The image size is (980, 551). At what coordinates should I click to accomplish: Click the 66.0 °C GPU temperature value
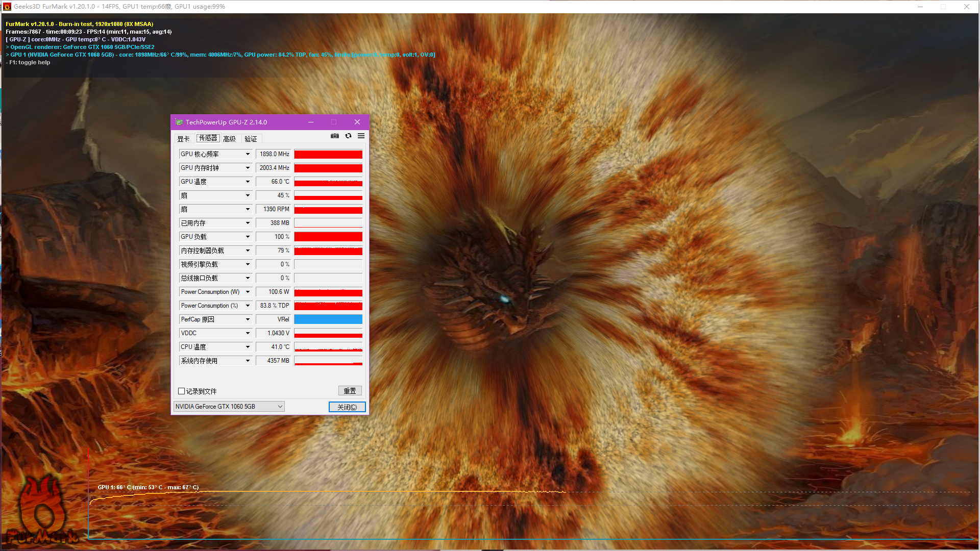coord(274,182)
